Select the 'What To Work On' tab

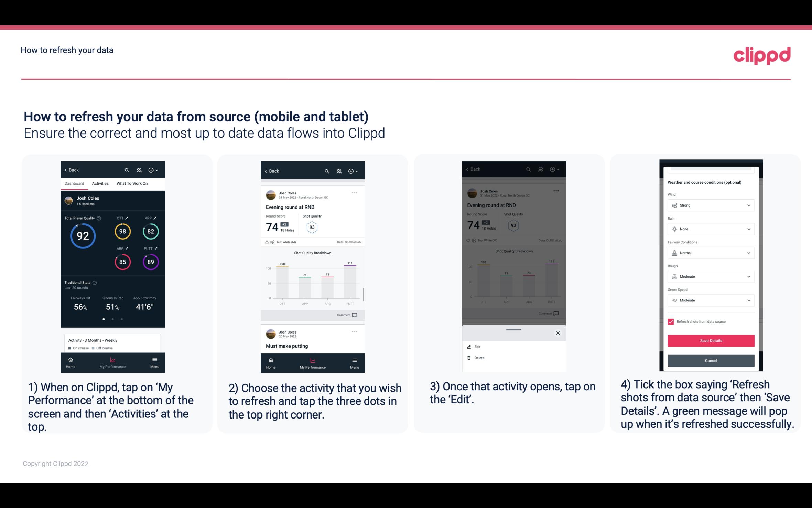130,183
